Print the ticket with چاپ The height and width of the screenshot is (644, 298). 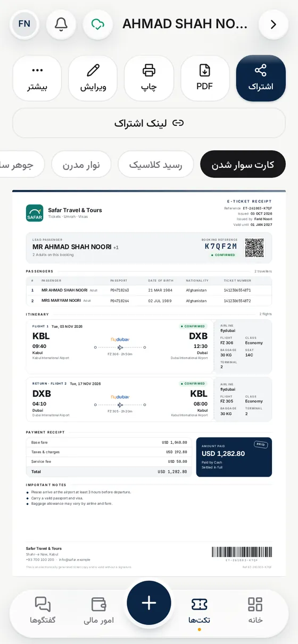[149, 78]
